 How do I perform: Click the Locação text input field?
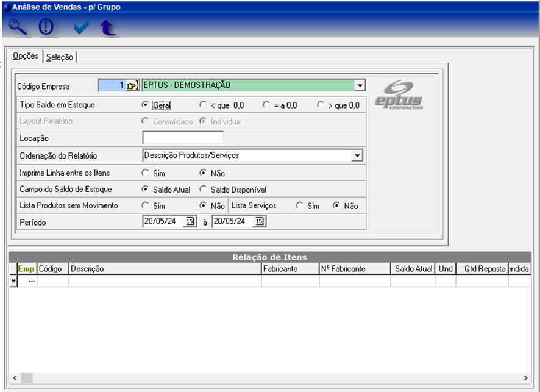[x=183, y=138]
